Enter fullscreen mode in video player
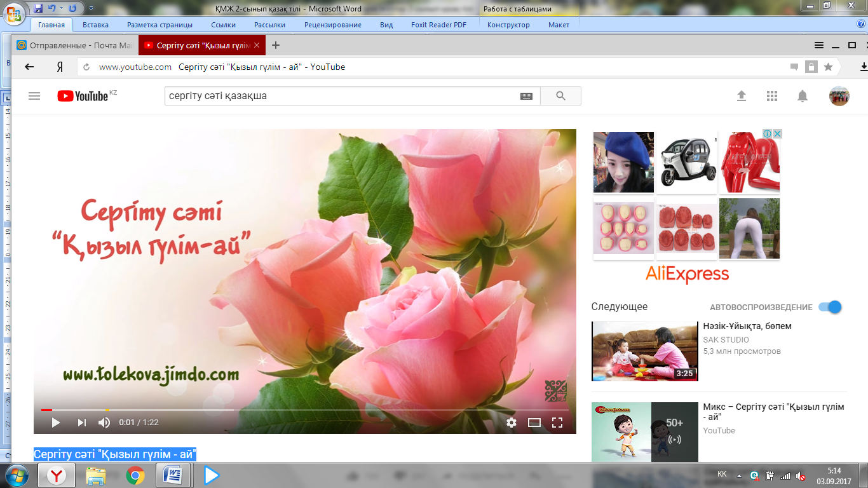This screenshot has height=488, width=868. [x=557, y=423]
